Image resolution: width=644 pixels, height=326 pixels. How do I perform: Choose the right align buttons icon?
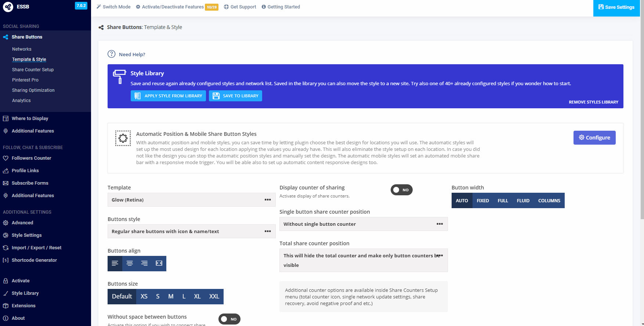point(144,264)
